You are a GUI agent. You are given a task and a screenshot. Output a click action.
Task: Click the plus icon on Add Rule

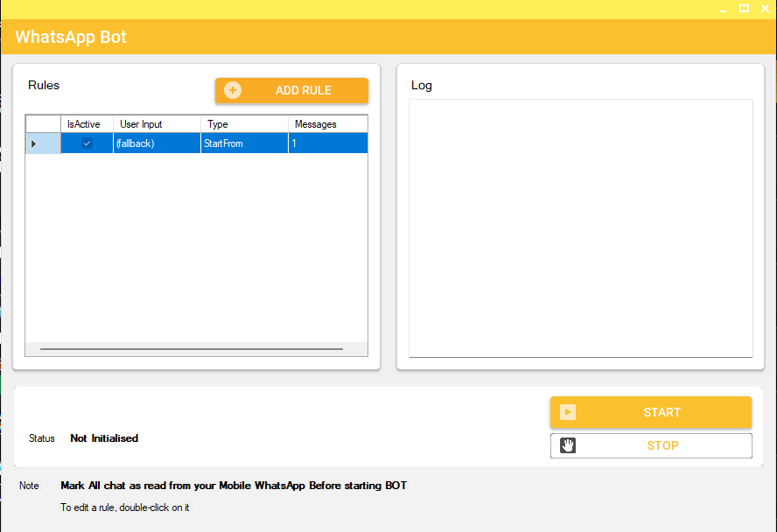tap(233, 90)
